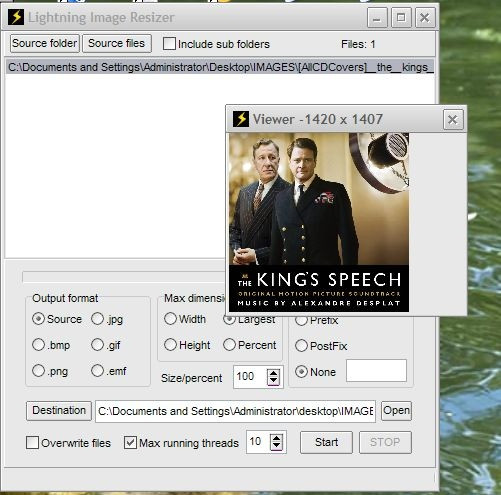Increase Size/percent with up arrow

coord(273,373)
